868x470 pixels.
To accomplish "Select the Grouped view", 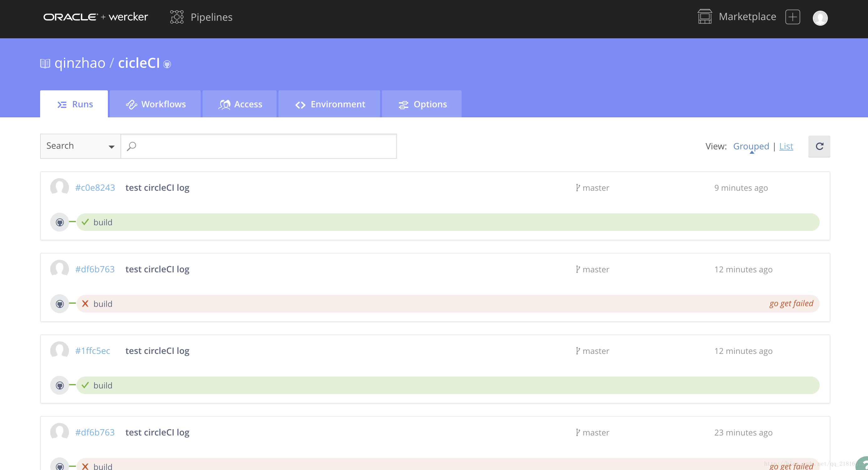I will pos(751,146).
